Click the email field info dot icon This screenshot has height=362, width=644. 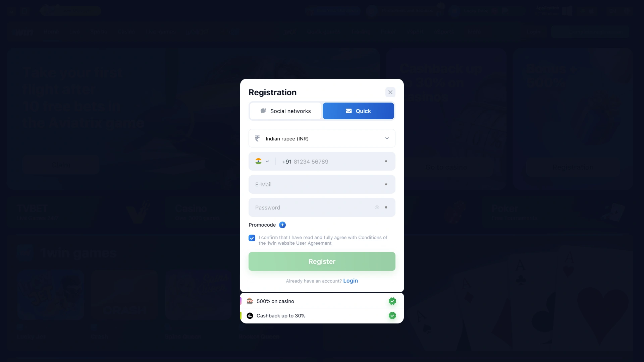pos(386,184)
